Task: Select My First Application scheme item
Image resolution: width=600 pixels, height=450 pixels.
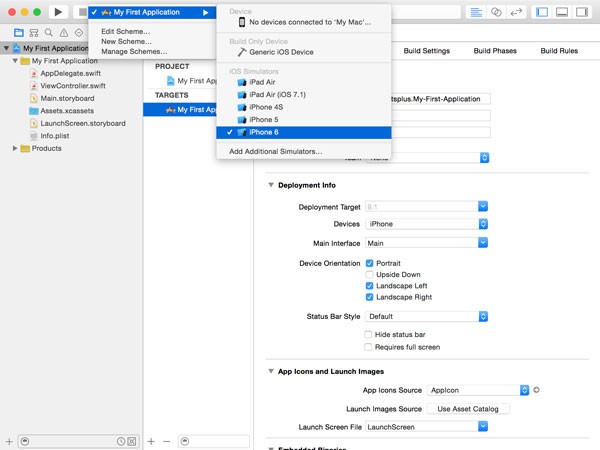Action: 152,12
